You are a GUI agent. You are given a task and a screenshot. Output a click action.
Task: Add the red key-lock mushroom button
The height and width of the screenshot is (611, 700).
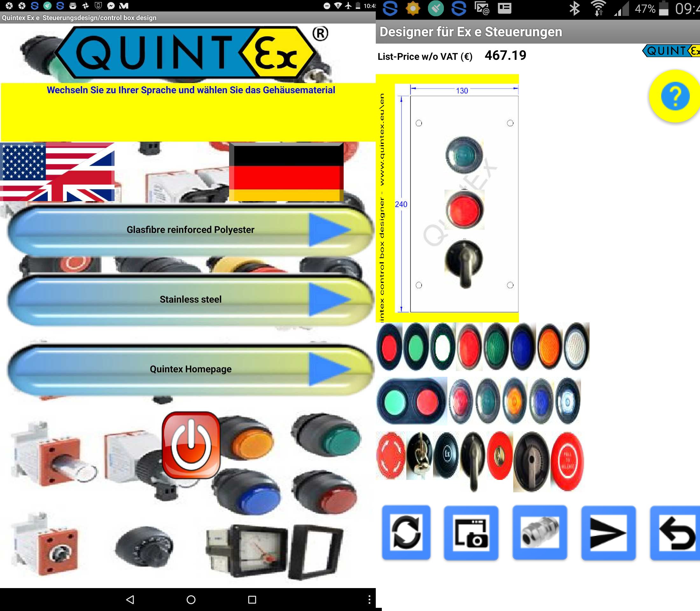pos(500,455)
